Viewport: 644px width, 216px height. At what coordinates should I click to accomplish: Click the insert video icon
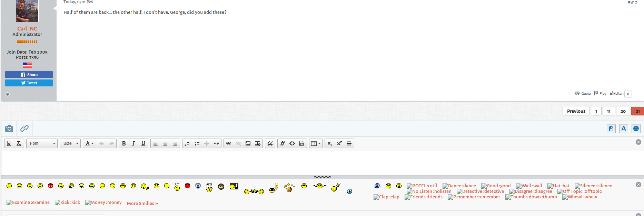click(258, 143)
